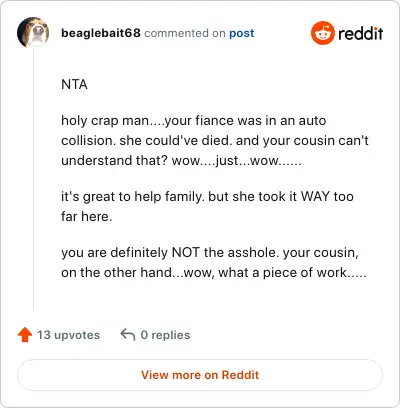The width and height of the screenshot is (400, 408).
Task: Click the reply arrow icon
Action: click(x=128, y=334)
